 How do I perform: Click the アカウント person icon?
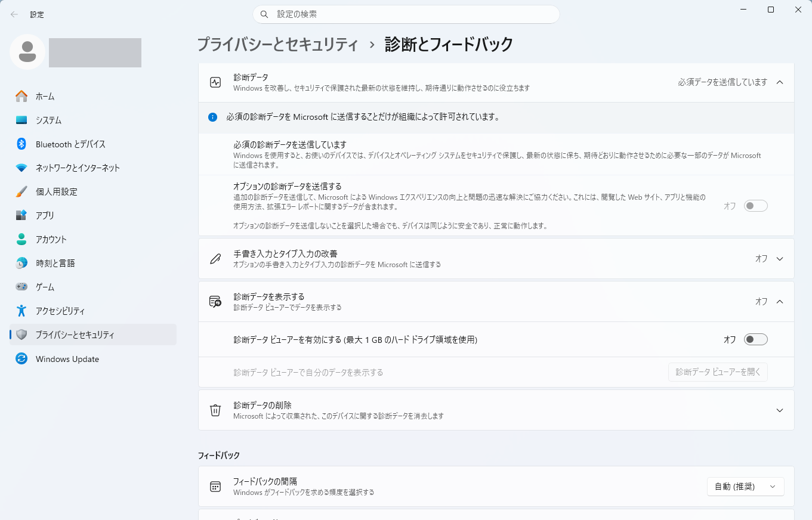(21, 239)
